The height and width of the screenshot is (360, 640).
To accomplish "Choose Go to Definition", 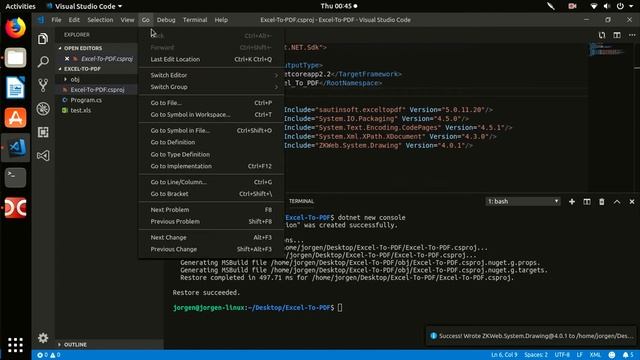I will pyautogui.click(x=211, y=142).
